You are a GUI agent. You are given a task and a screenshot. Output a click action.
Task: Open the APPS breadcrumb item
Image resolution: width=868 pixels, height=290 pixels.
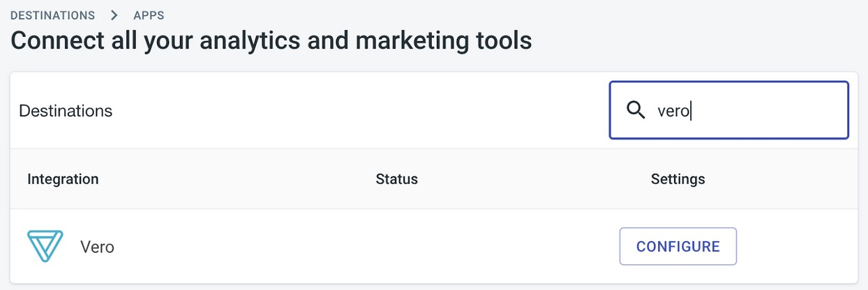[x=149, y=15]
